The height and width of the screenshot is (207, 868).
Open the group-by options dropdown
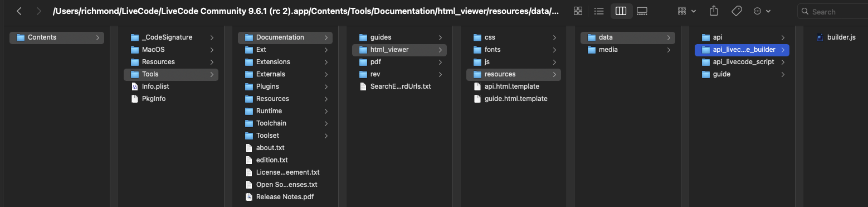click(x=687, y=11)
